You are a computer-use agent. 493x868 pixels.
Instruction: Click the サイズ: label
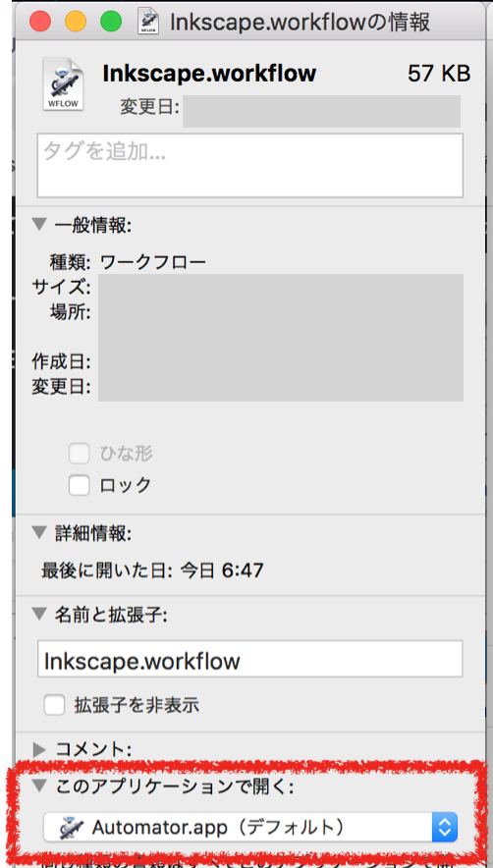62,287
